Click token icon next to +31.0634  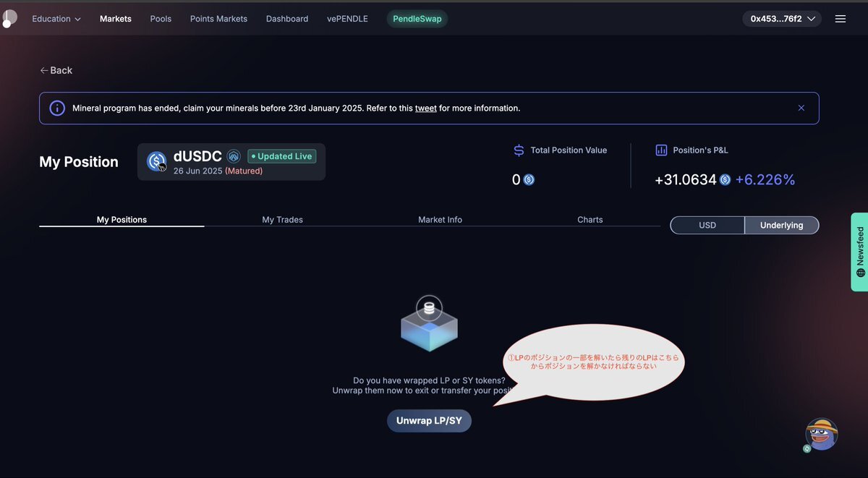725,180
